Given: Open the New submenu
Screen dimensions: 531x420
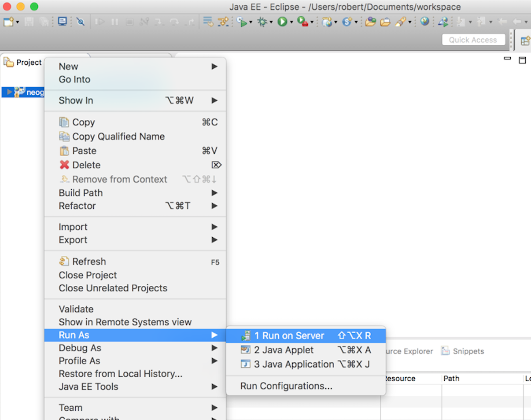Looking at the screenshot, I should 135,66.
